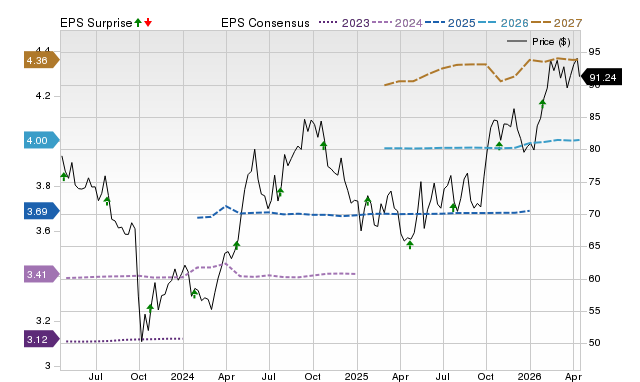Click the EPS surprise arrow in July 2025
Viewport: 640px width, 382px height.
[453, 207]
